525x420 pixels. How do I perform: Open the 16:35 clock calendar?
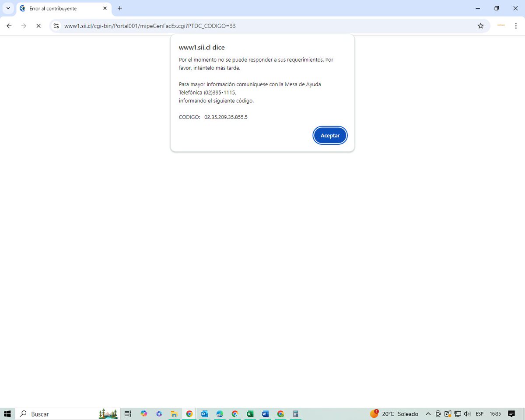coord(495,413)
